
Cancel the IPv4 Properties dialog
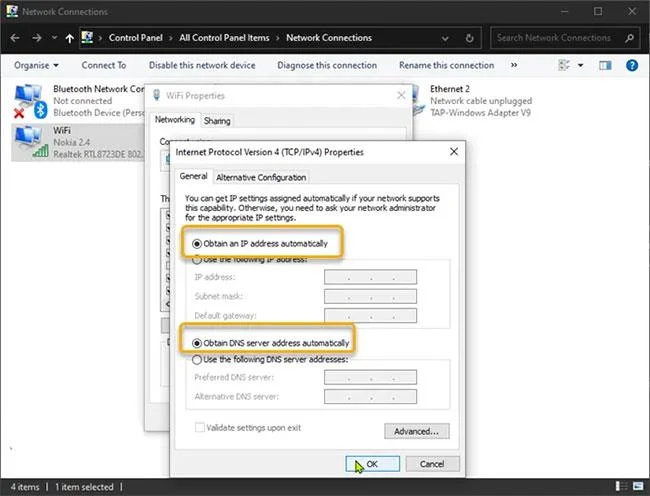coord(432,464)
